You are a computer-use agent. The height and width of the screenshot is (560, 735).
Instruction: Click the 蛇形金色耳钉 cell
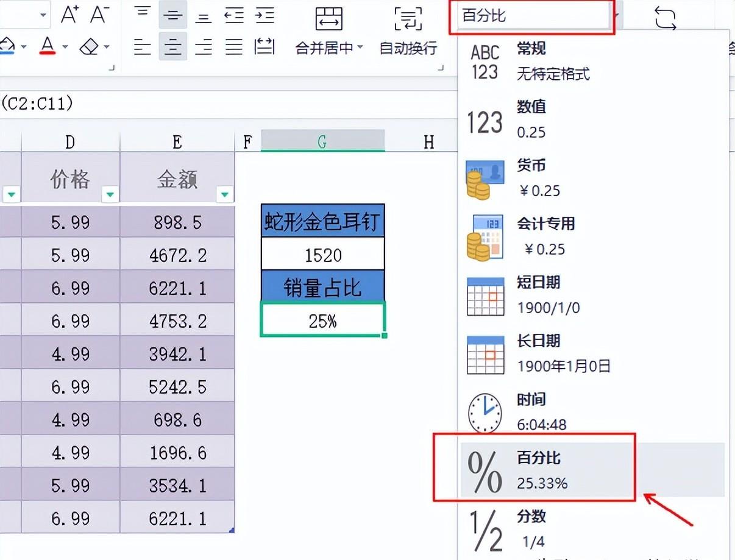pos(323,221)
